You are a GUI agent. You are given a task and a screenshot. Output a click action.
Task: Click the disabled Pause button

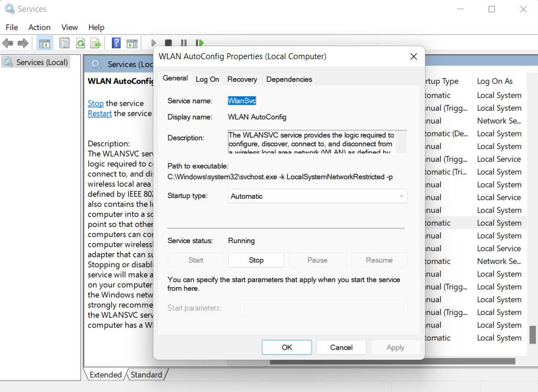(317, 260)
